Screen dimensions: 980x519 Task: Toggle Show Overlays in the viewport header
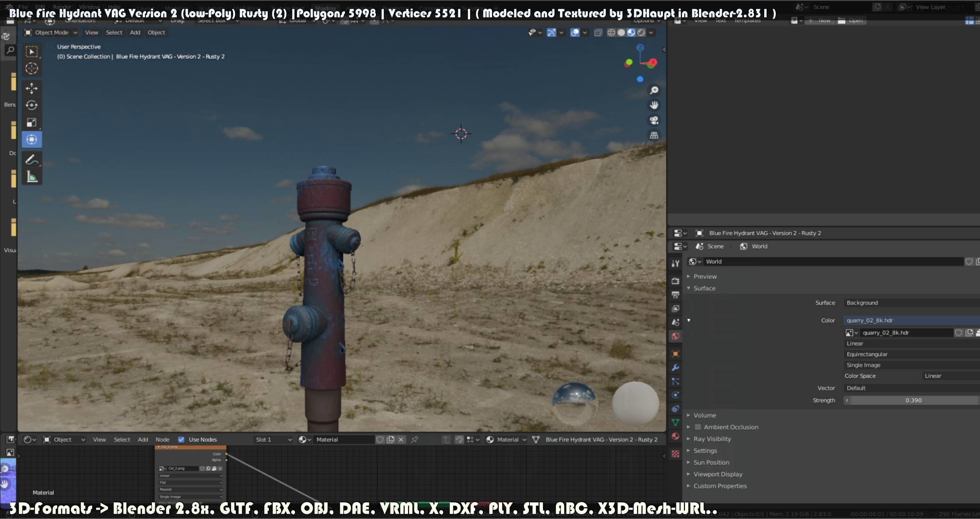pyautogui.click(x=575, y=33)
